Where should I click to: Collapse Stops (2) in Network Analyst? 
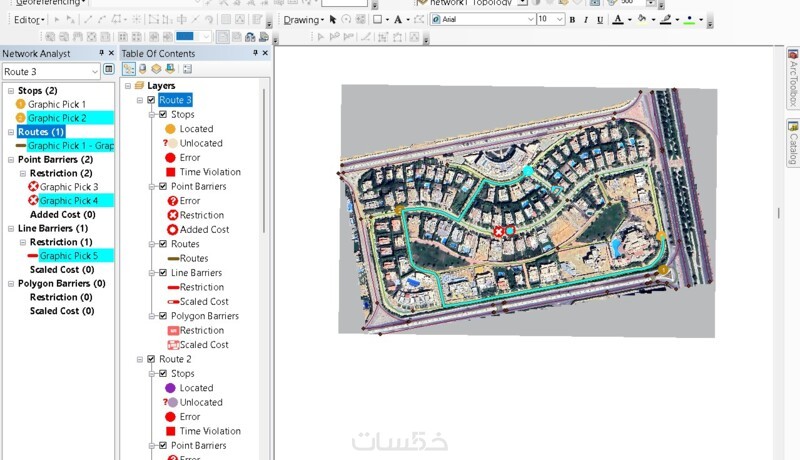pyautogui.click(x=11, y=91)
